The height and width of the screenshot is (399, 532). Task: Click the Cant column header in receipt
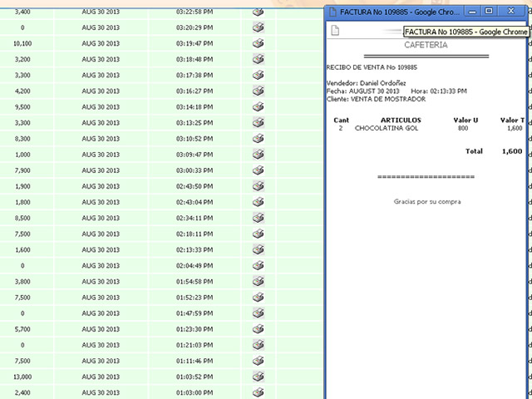(341, 120)
